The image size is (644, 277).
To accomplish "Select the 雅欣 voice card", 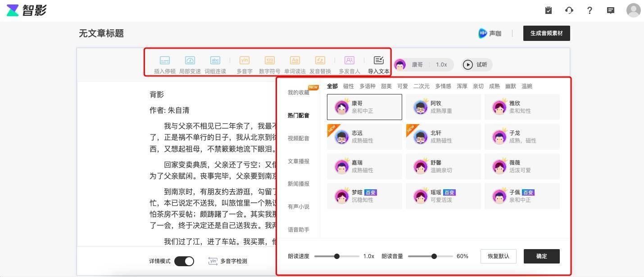I will coord(522,107).
